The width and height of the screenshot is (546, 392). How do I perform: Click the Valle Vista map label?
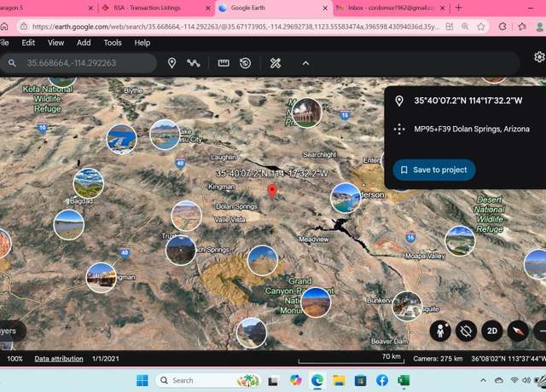229,220
